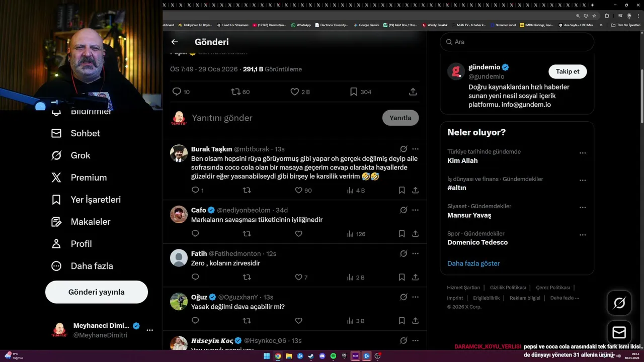The height and width of the screenshot is (362, 644).
Task: Open more options on Oğuz's reply
Action: pyautogui.click(x=415, y=297)
